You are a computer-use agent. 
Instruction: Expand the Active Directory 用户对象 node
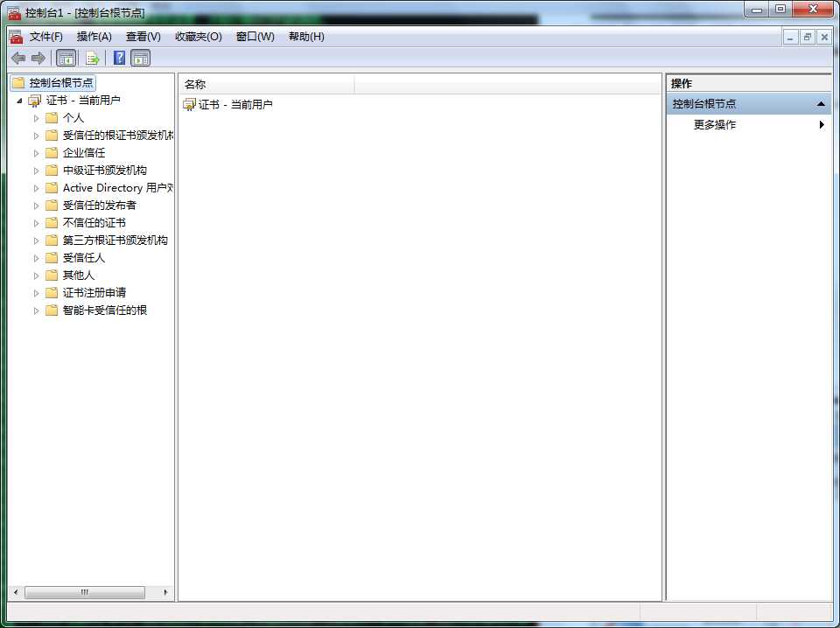(x=37, y=188)
